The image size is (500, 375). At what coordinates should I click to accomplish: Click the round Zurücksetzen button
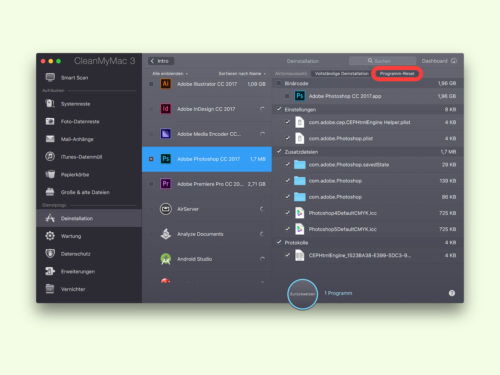[x=302, y=294]
